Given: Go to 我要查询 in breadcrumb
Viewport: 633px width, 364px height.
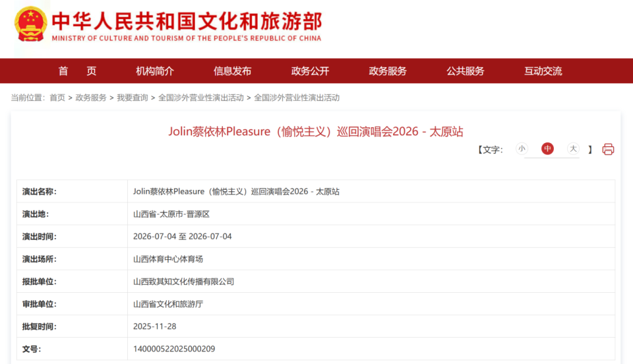Looking at the screenshot, I should click(133, 98).
